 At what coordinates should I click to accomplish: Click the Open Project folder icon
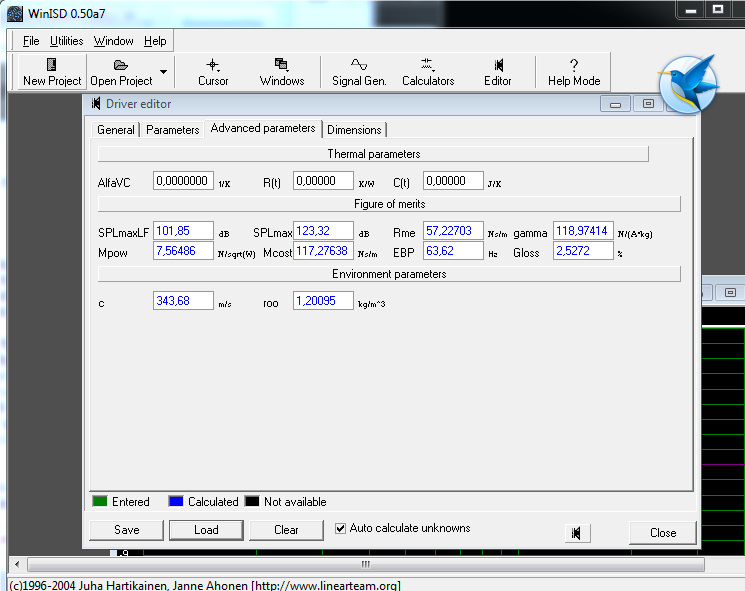(x=121, y=65)
